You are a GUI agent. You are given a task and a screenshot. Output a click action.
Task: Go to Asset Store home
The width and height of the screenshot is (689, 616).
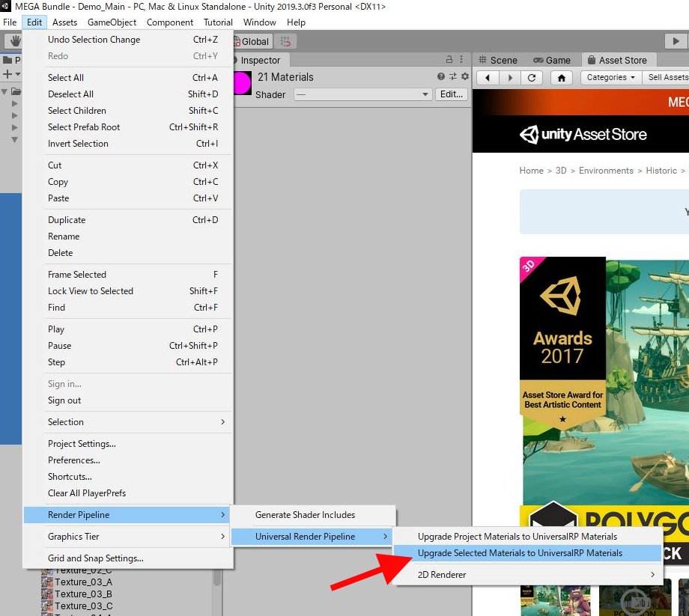[562, 78]
